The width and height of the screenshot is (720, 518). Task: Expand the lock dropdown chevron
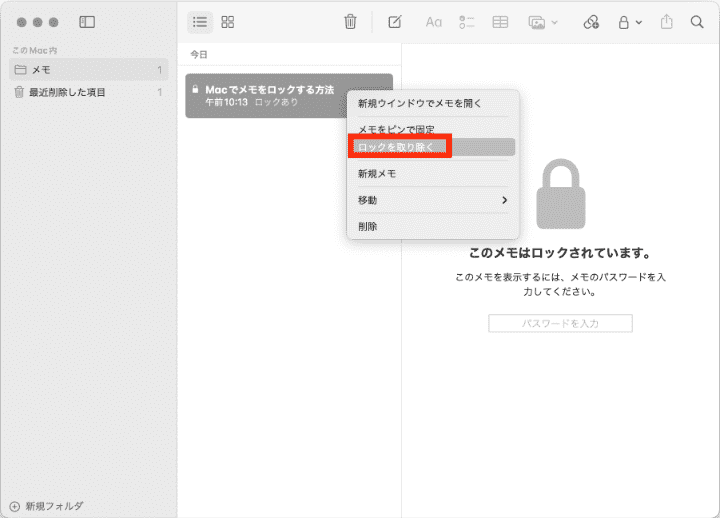click(639, 22)
